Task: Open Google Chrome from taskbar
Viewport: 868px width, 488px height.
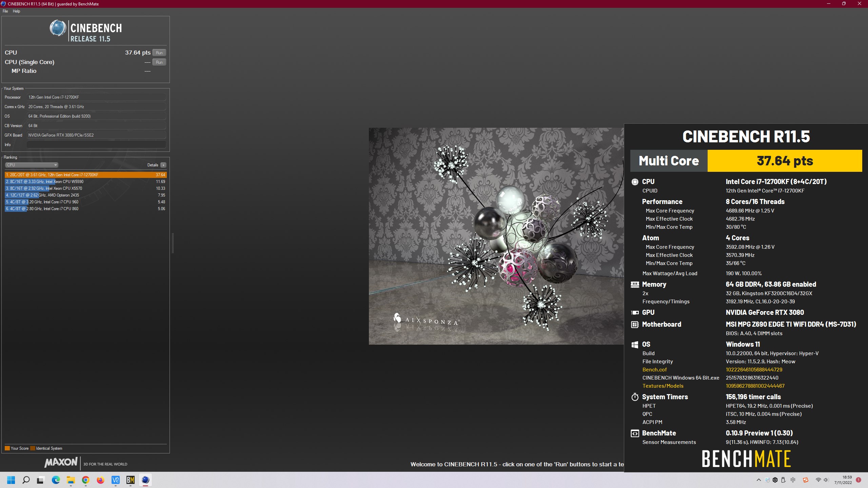Action: click(x=85, y=480)
